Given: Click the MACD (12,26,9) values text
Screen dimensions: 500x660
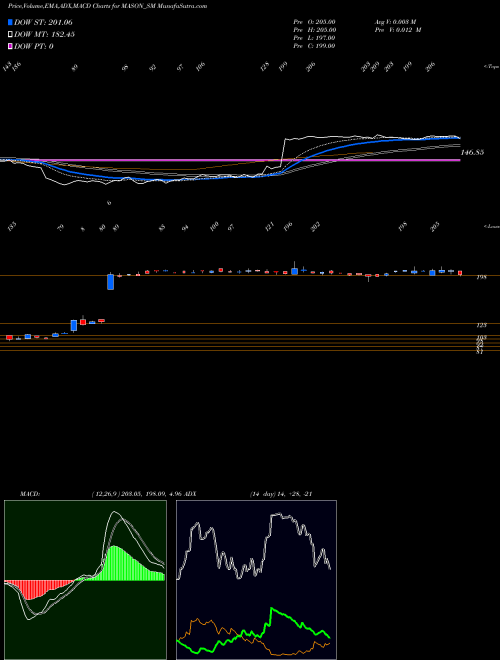Looking at the screenshot, I should (x=136, y=494).
